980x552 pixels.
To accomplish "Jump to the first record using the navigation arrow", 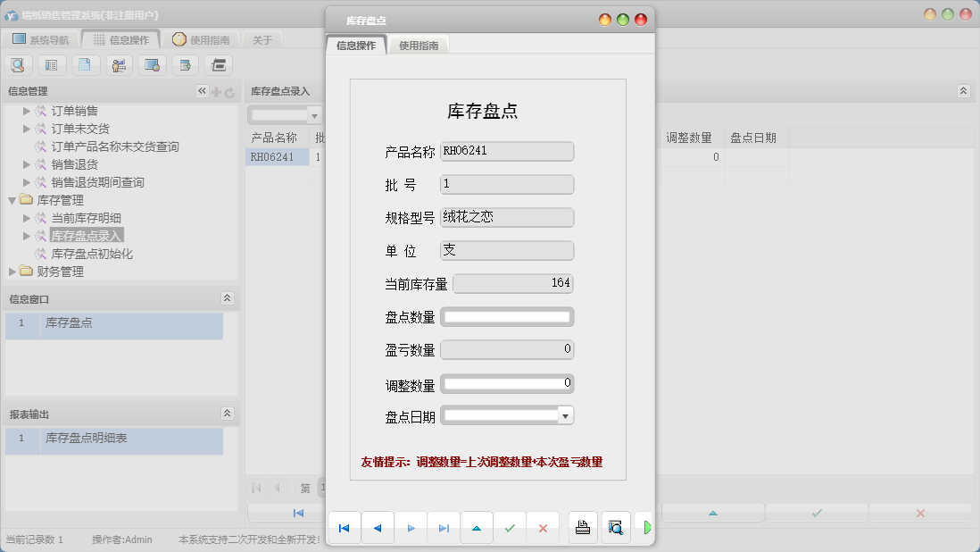I will (345, 528).
